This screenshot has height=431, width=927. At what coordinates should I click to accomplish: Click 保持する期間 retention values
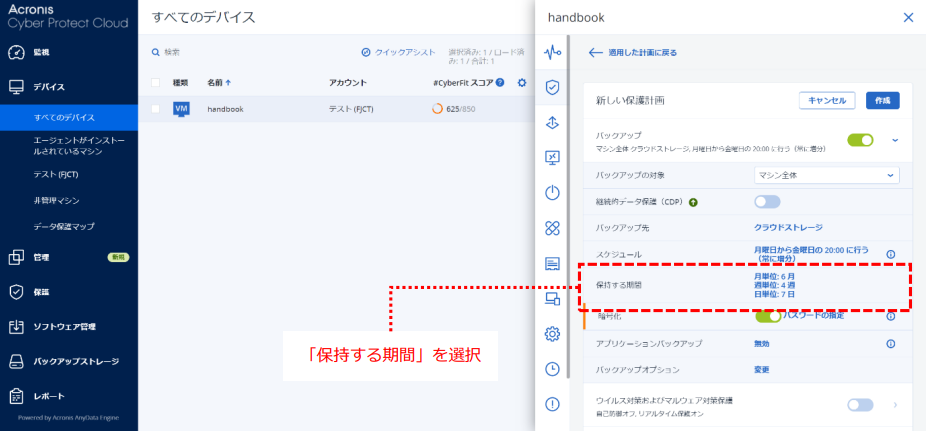(775, 285)
